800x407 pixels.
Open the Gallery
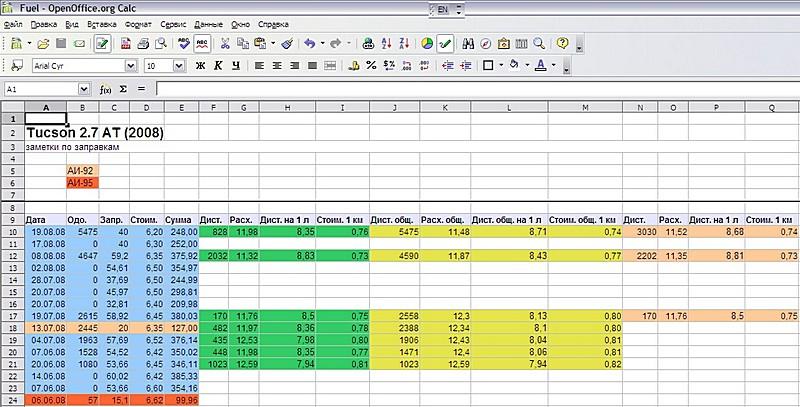pos(504,44)
